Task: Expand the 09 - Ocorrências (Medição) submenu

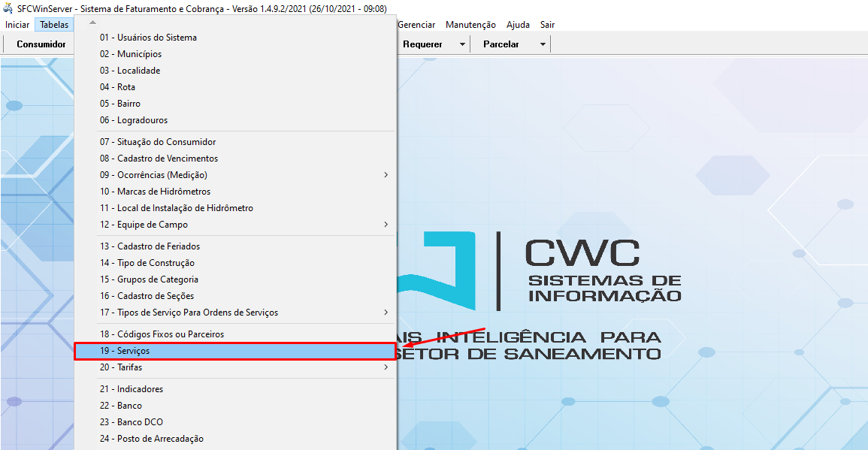Action: (x=386, y=175)
